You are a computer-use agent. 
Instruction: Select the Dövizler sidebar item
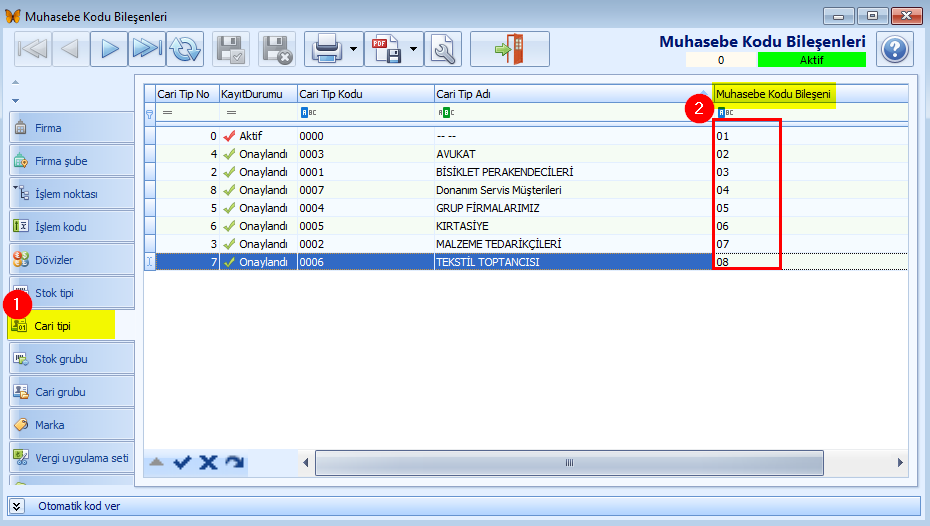click(72, 260)
